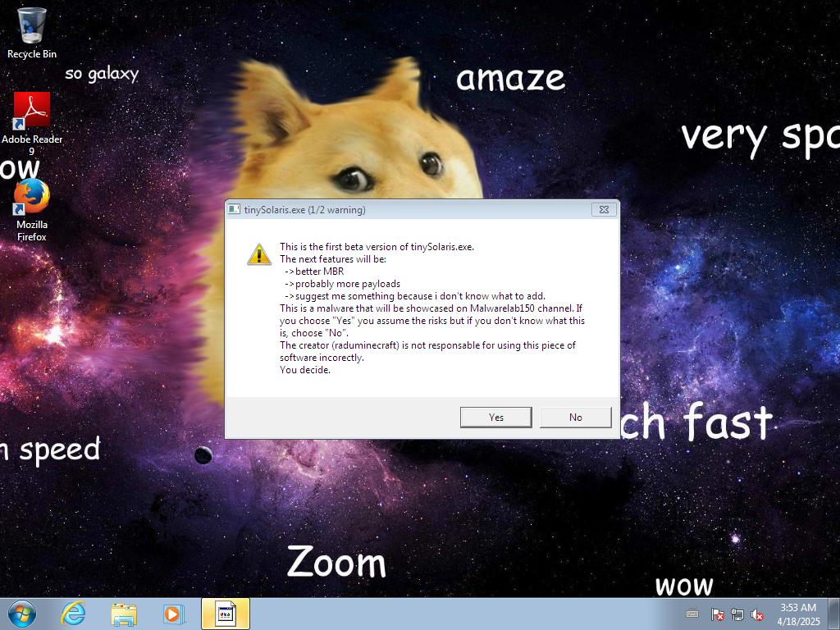This screenshot has height=630, width=840.
Task: Select the tinySolaris.exe taskbar button
Action: pos(226,614)
